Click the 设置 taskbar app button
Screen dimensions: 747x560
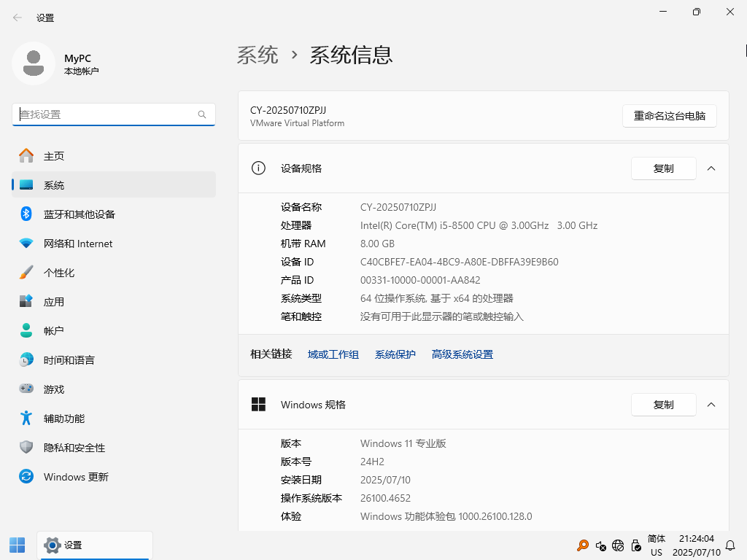coord(95,545)
